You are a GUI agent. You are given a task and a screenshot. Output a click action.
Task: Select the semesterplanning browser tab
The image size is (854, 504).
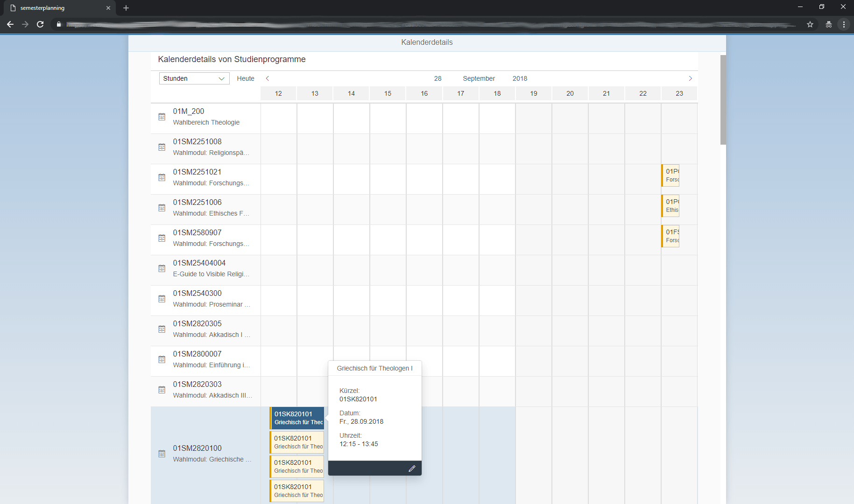pos(56,7)
